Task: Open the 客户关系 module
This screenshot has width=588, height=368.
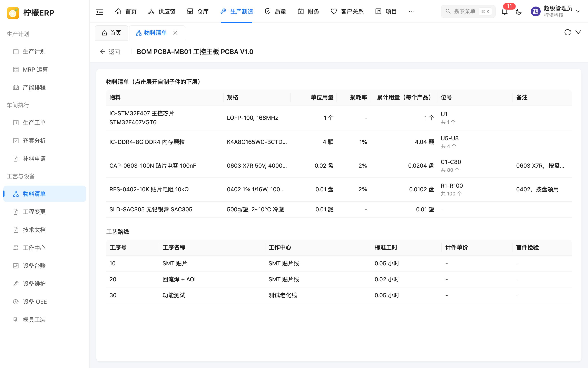Action: pyautogui.click(x=347, y=11)
